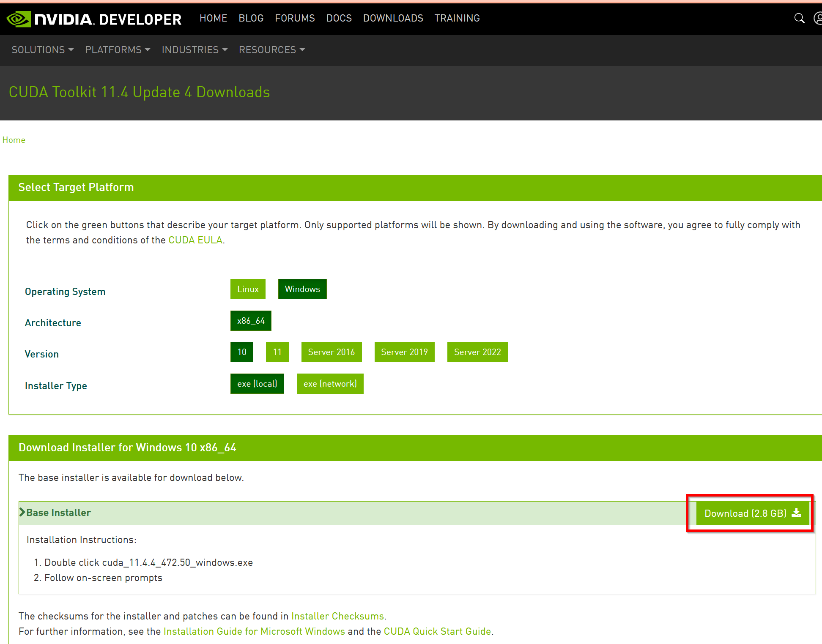822x644 pixels.
Task: Choose Server 2022 version
Action: 477,352
